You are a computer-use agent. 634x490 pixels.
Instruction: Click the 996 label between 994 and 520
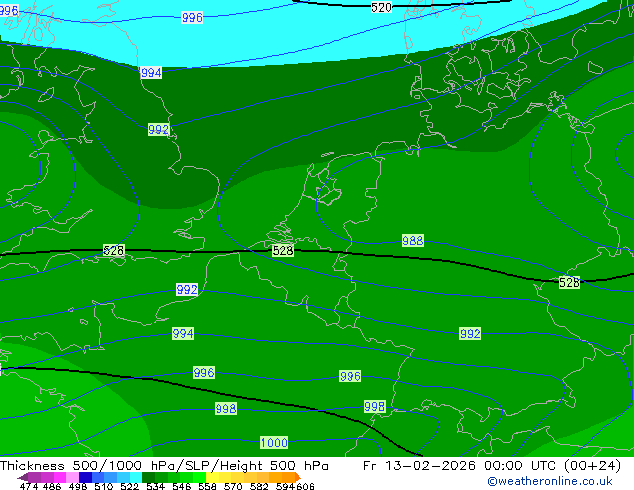tap(192, 17)
